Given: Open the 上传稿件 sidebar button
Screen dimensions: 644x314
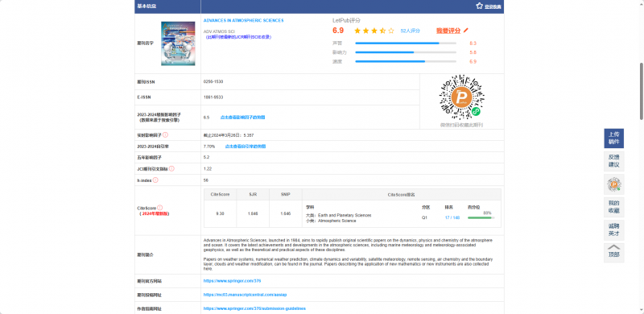Looking at the screenshot, I should click(614, 138).
